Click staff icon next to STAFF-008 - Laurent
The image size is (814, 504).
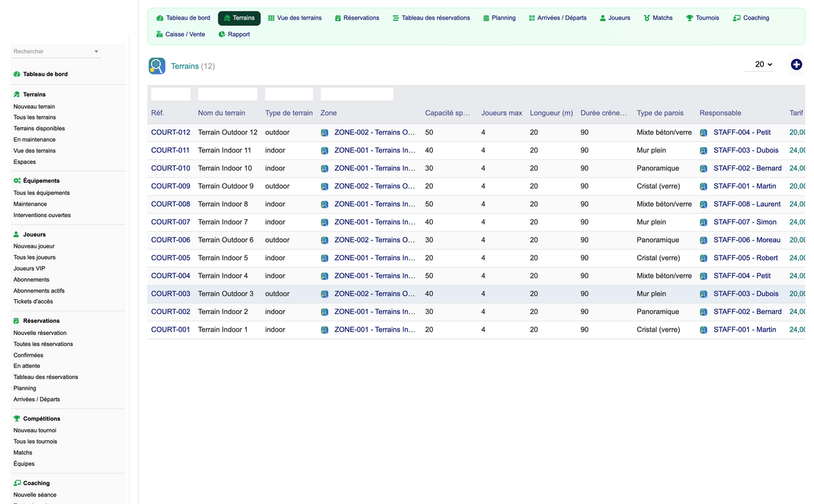click(703, 204)
